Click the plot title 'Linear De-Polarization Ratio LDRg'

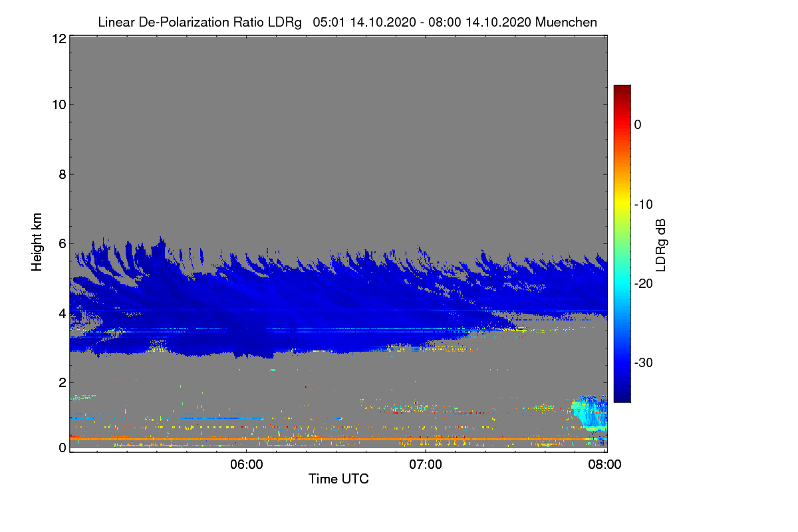tap(199, 22)
